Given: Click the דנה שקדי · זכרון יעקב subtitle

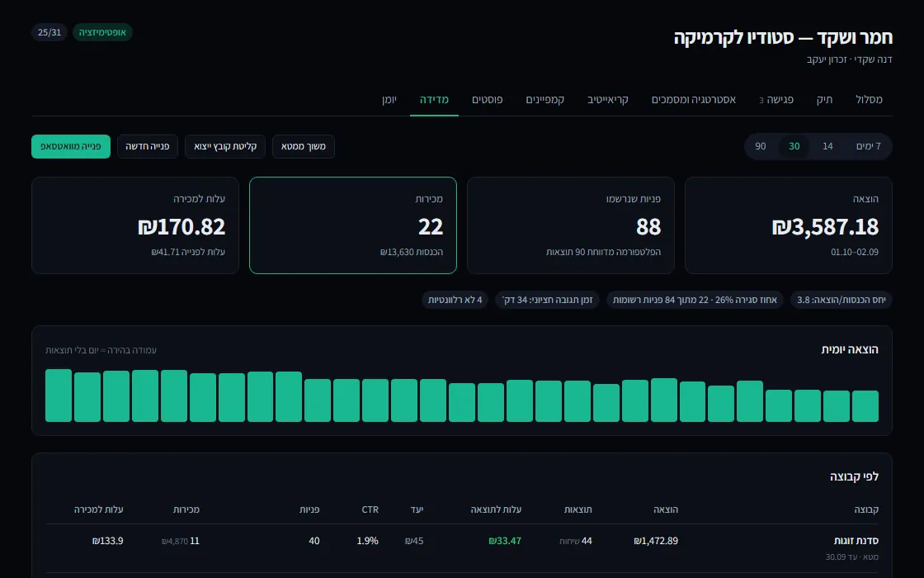Looking at the screenshot, I should 849,59.
